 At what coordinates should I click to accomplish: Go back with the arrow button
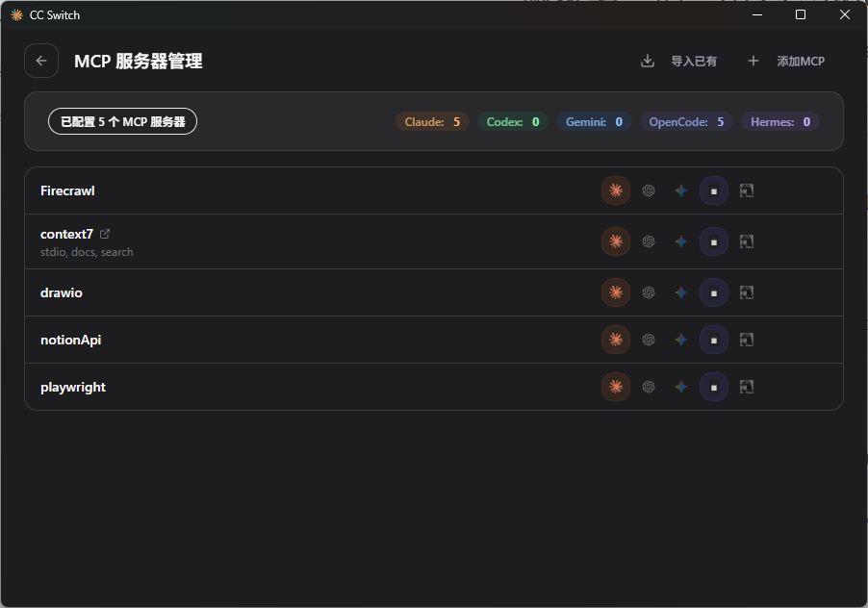(x=41, y=61)
